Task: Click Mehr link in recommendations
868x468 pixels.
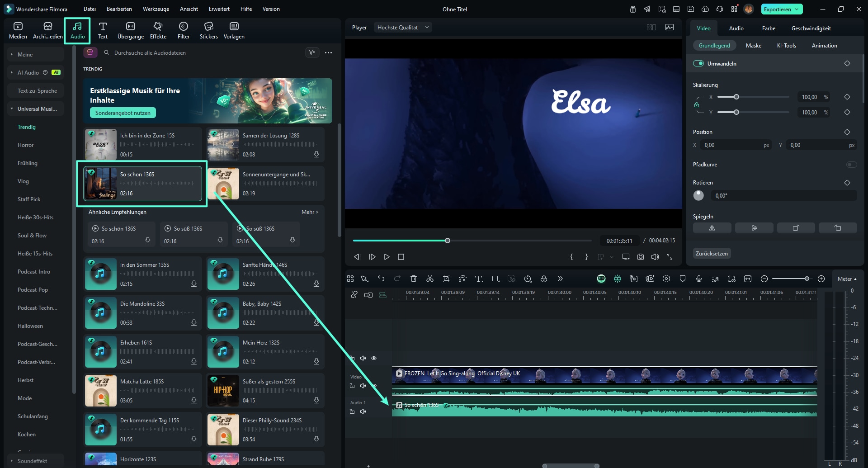Action: (x=310, y=212)
